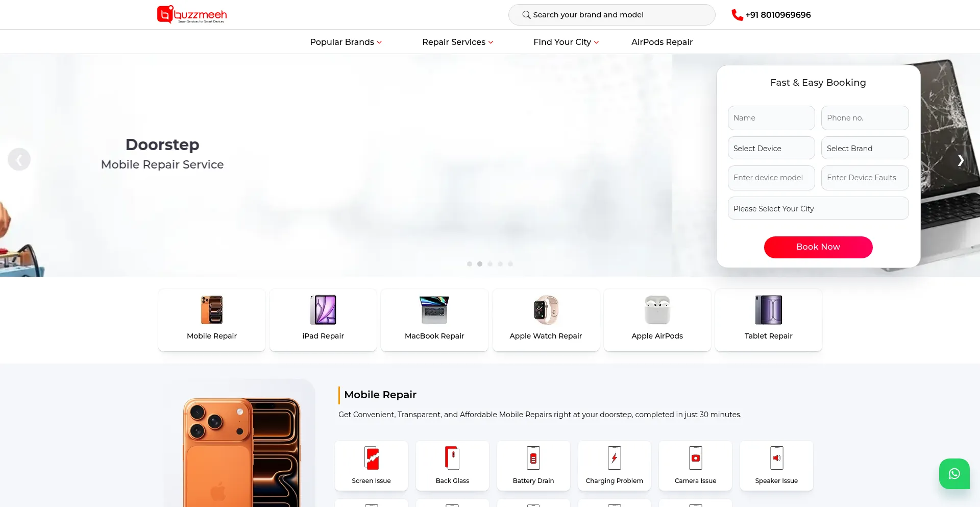Click the orange iPhone product image

pyautogui.click(x=241, y=452)
